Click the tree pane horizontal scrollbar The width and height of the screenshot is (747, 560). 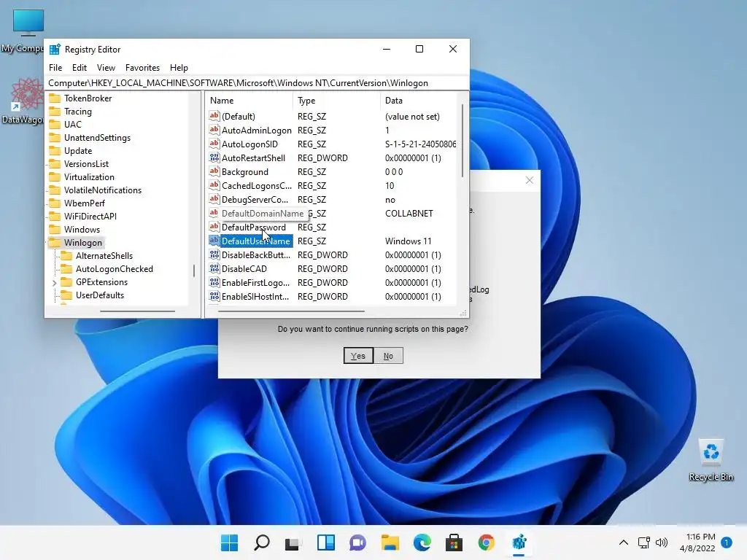coord(138,311)
